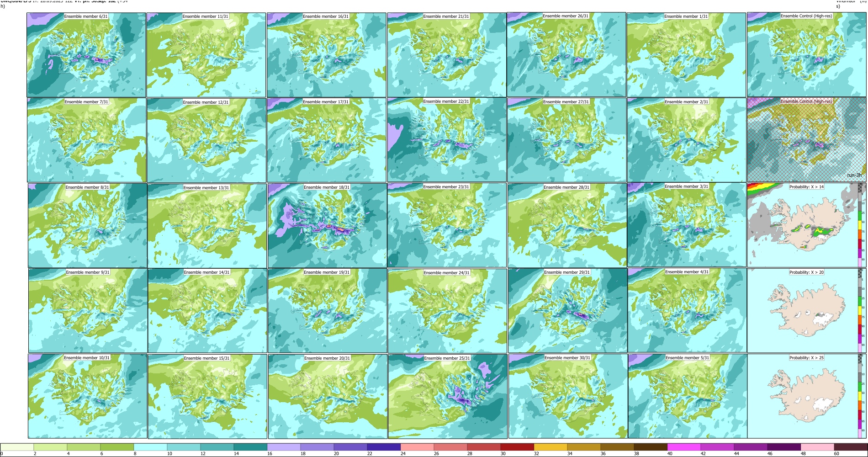Select the Ensemble member 21/31 map
868x457 pixels.
click(447, 55)
